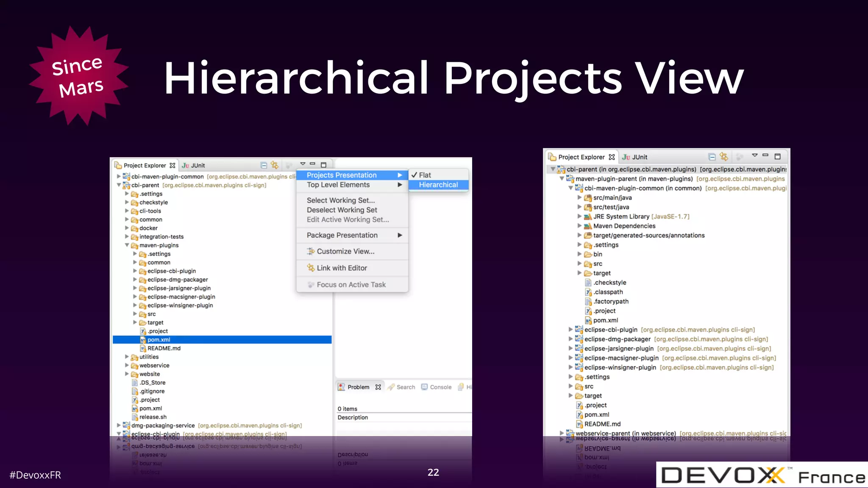The width and height of the screenshot is (868, 488).
Task: Select checkstyle folder icon in left explorer
Action: pos(135,202)
